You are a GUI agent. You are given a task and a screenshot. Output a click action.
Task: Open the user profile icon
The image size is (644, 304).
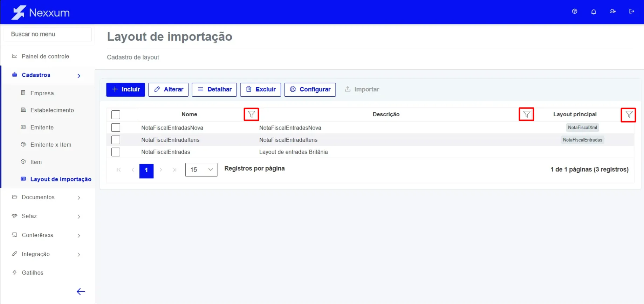(x=612, y=12)
